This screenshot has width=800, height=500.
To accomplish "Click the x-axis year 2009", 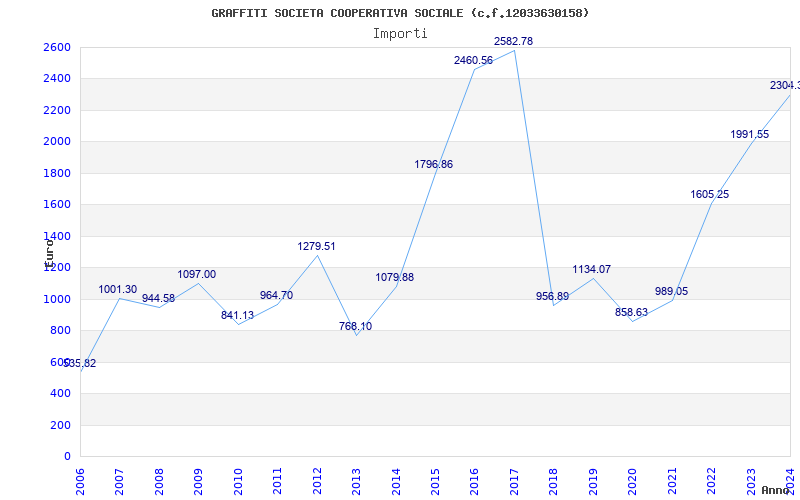I will pyautogui.click(x=198, y=481).
